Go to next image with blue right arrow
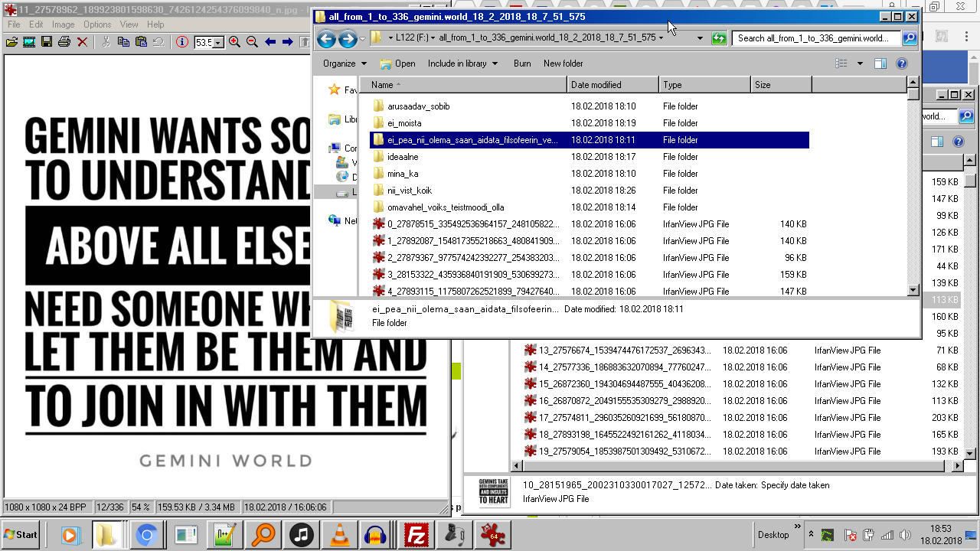This screenshot has height=551, width=980. tap(287, 42)
